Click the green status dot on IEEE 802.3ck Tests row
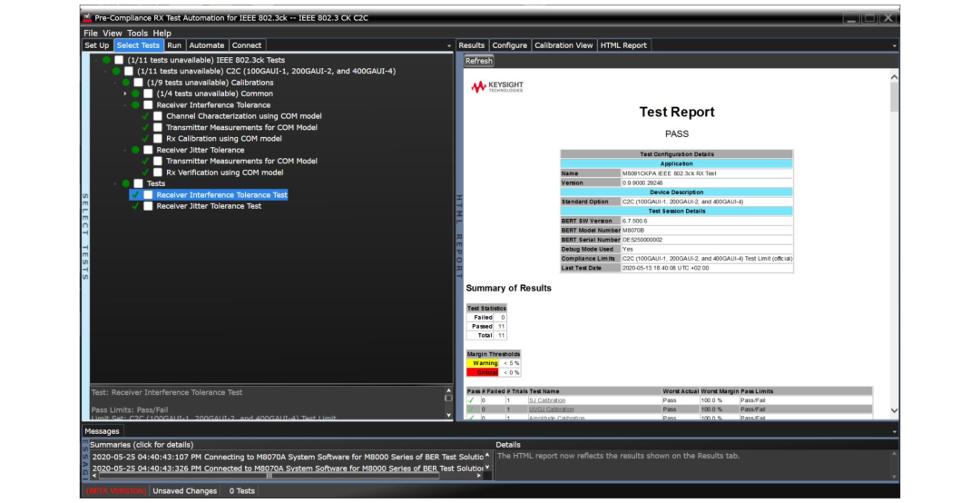Screen dimensions: 980x503 click(x=107, y=60)
